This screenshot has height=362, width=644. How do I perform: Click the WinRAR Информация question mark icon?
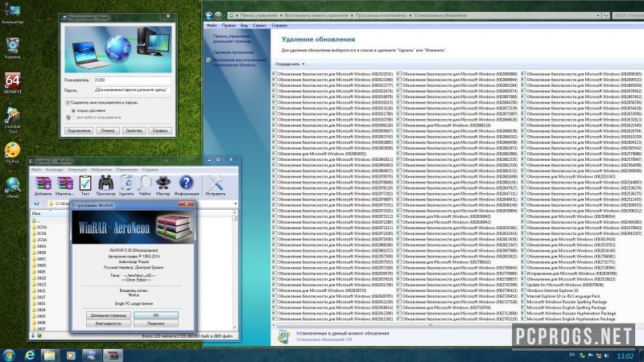pyautogui.click(x=187, y=183)
